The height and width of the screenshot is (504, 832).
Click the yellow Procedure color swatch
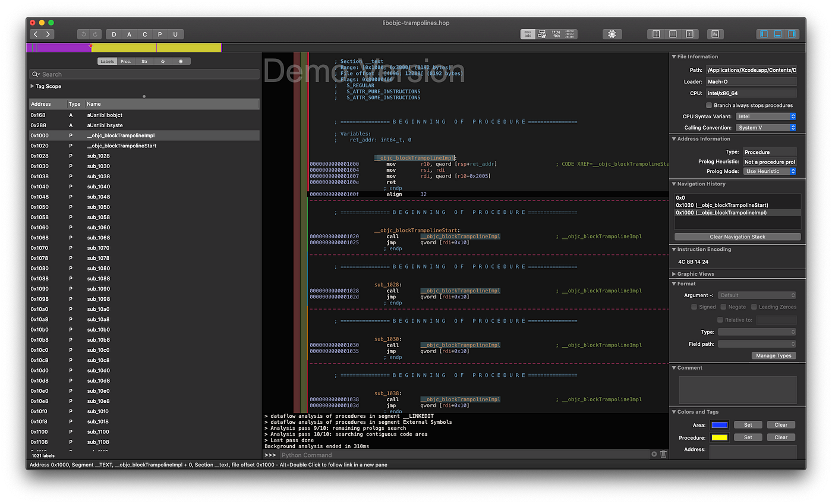point(720,437)
